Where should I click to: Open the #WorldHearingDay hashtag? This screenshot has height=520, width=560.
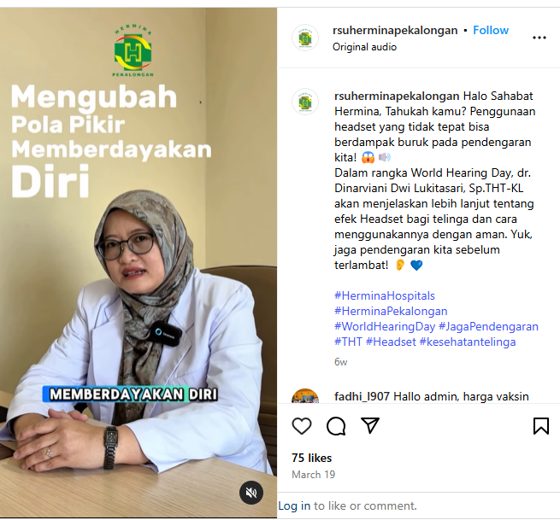(385, 326)
